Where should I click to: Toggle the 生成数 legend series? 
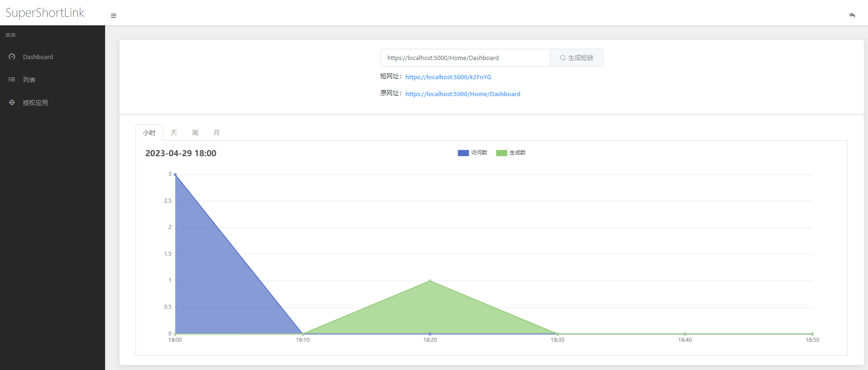[511, 153]
